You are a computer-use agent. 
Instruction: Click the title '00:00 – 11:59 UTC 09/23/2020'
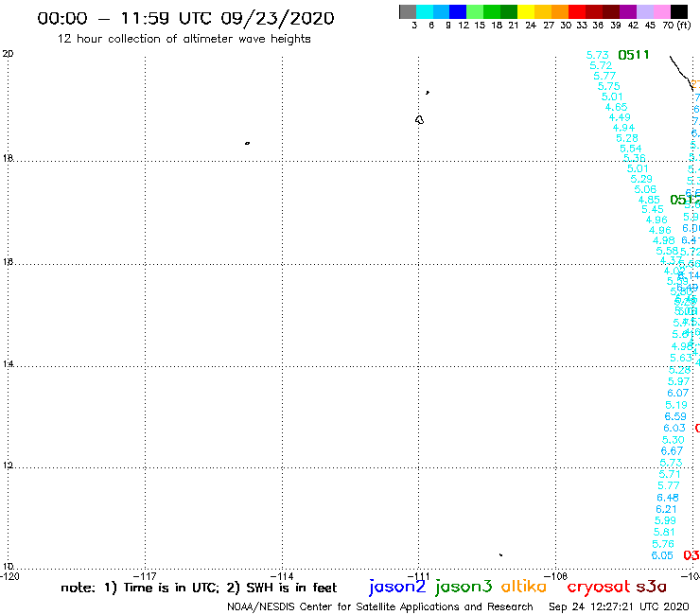pos(185,18)
